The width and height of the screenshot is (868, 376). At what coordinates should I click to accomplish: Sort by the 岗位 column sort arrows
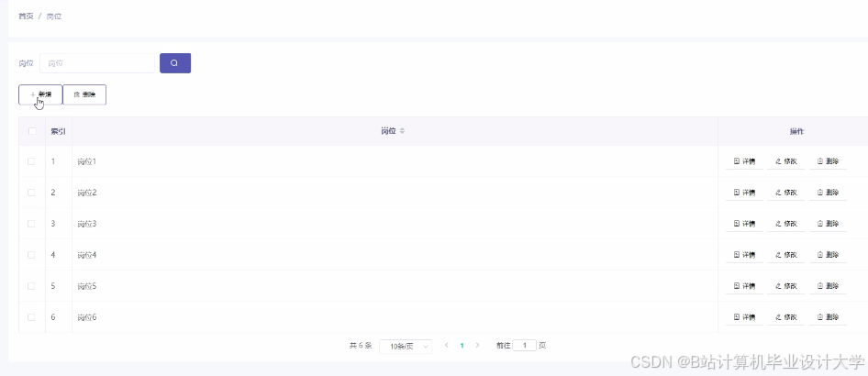click(x=403, y=131)
